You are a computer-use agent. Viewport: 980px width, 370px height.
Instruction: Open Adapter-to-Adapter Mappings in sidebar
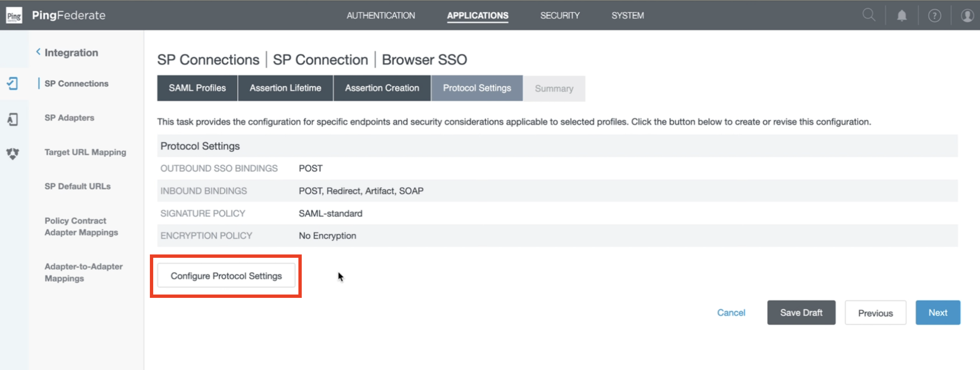pyautogui.click(x=83, y=272)
